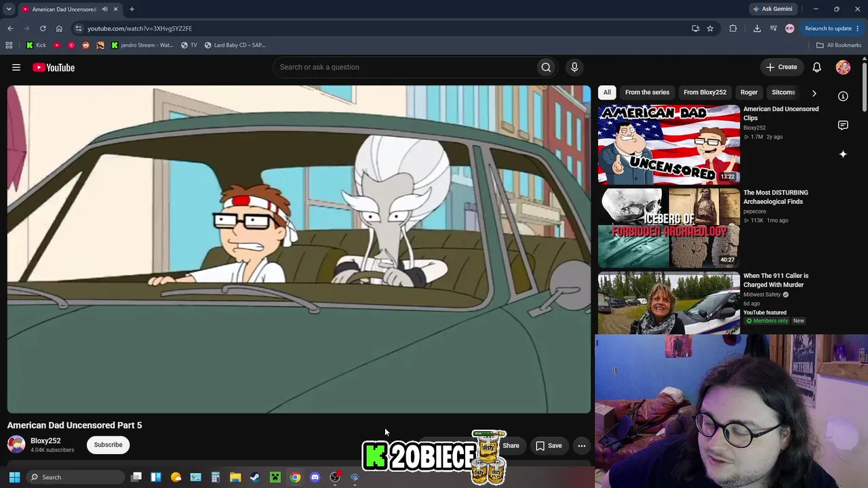Open a new browser tab
Viewport: 868px width, 488px height.
[x=132, y=9]
